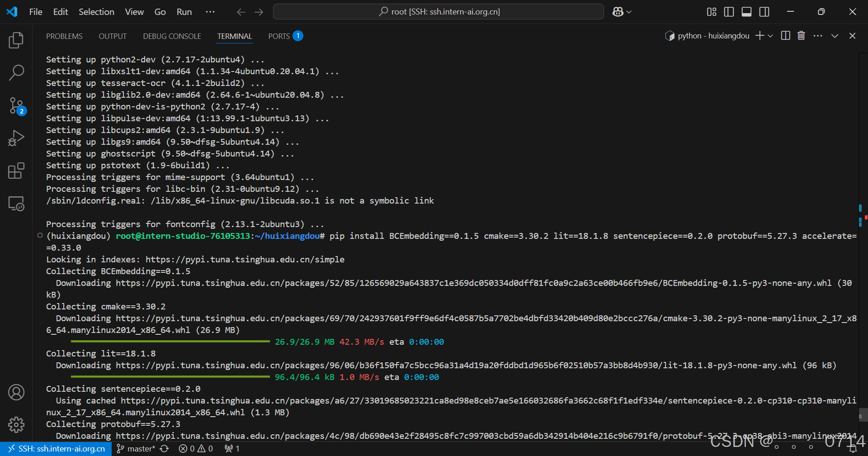Click the 'Setting up ghostscript' line
The height and width of the screenshot is (456, 868).
[170, 154]
